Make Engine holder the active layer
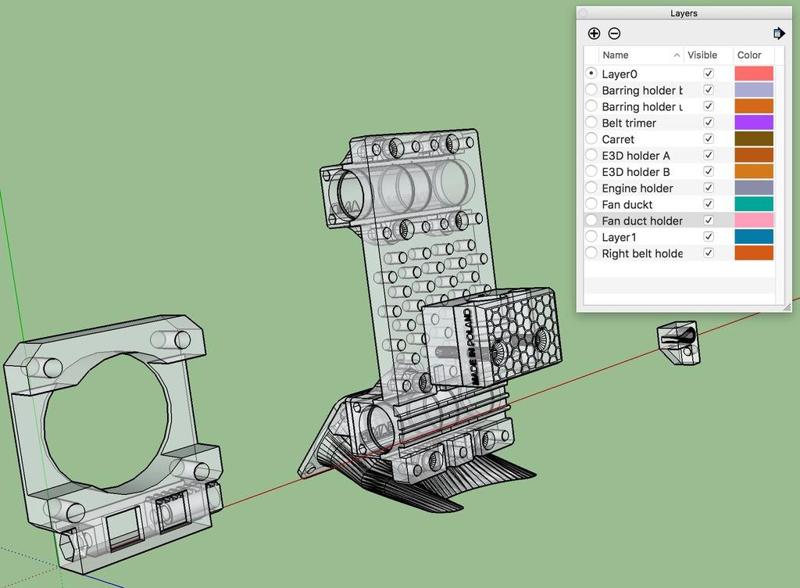The image size is (800, 588). tap(591, 188)
